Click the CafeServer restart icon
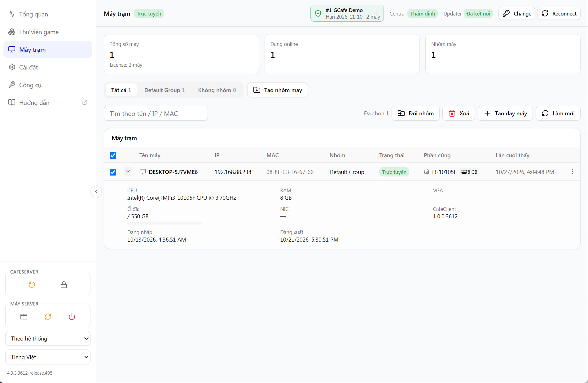The image size is (588, 383). pos(32,285)
